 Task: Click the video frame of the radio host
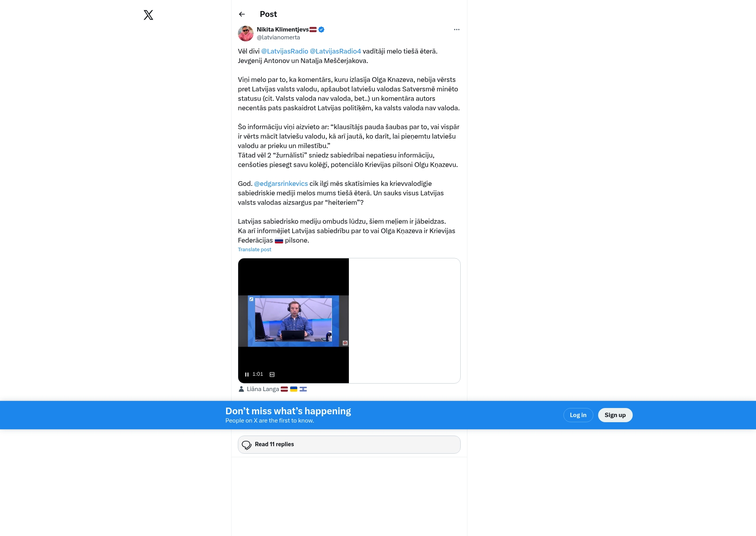293,320
